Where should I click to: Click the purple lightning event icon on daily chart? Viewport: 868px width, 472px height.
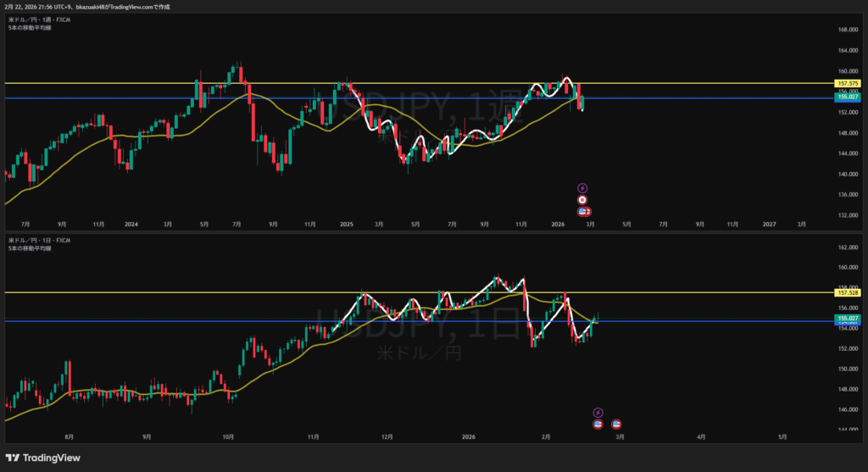(597, 412)
